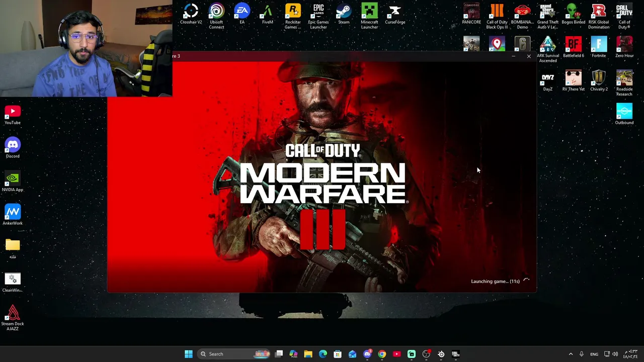Change the ENG input language

(x=594, y=354)
